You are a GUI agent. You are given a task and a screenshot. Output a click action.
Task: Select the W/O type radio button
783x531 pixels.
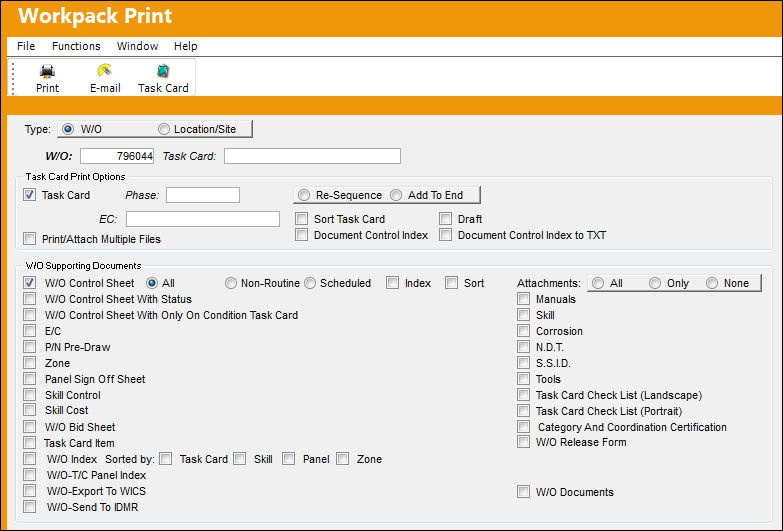pyautogui.click(x=68, y=129)
